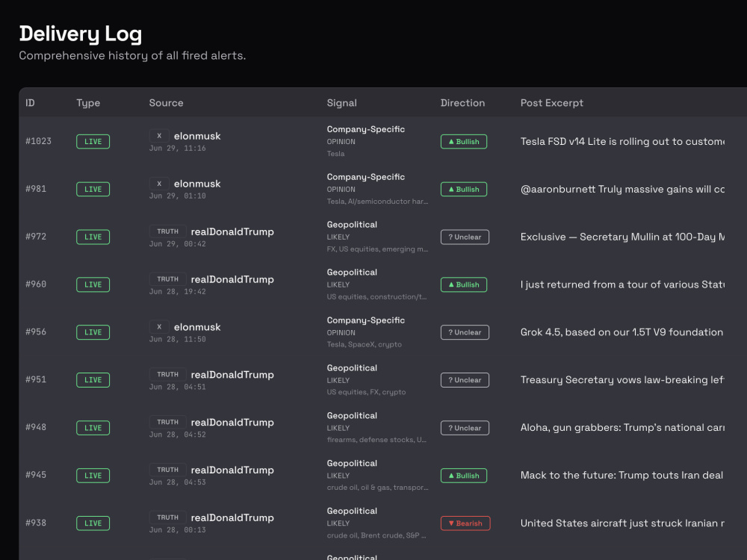Click the Signal column header
Screen dimensions: 747x560
coord(341,103)
